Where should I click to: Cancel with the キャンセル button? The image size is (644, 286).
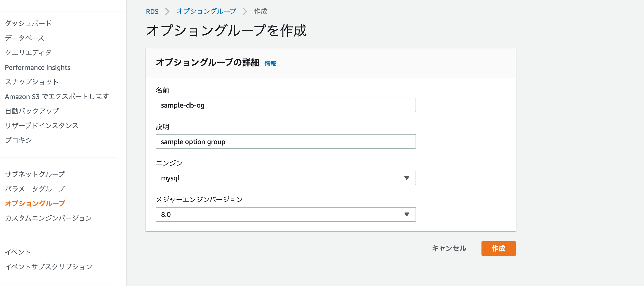coord(449,249)
